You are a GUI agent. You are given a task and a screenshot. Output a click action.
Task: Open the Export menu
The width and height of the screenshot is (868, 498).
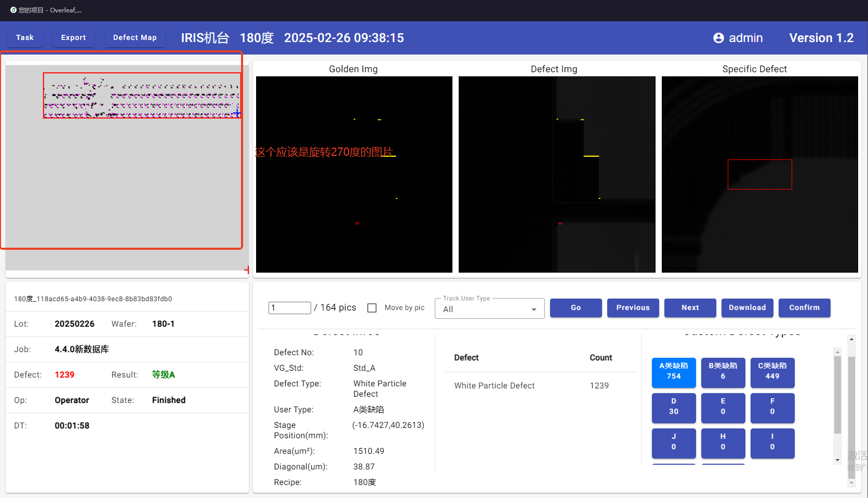point(73,37)
